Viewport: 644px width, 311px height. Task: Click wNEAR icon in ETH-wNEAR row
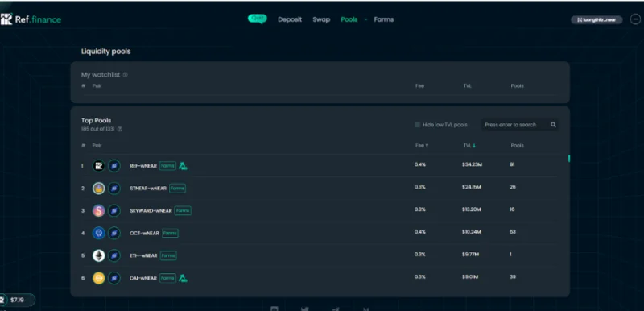114,255
